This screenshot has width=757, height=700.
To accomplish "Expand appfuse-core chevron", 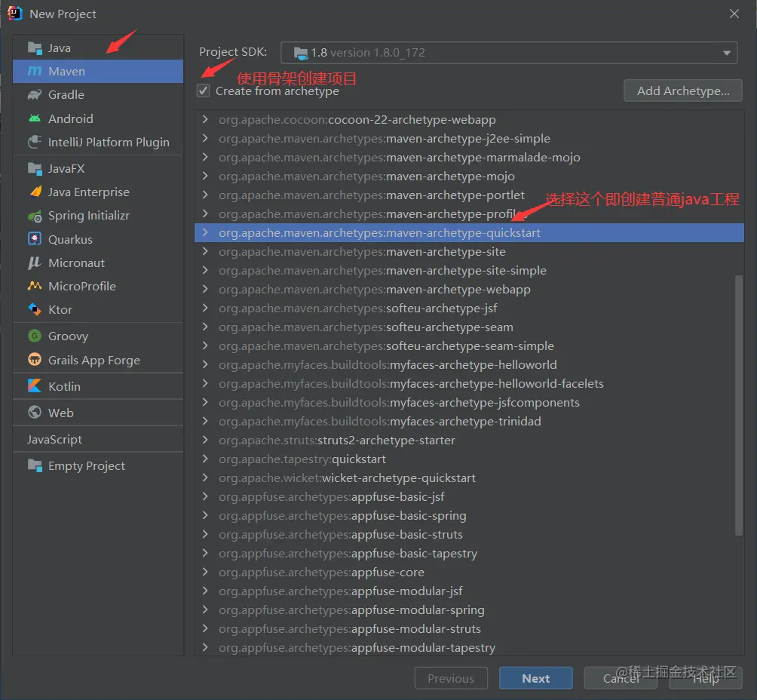I will tap(205, 572).
